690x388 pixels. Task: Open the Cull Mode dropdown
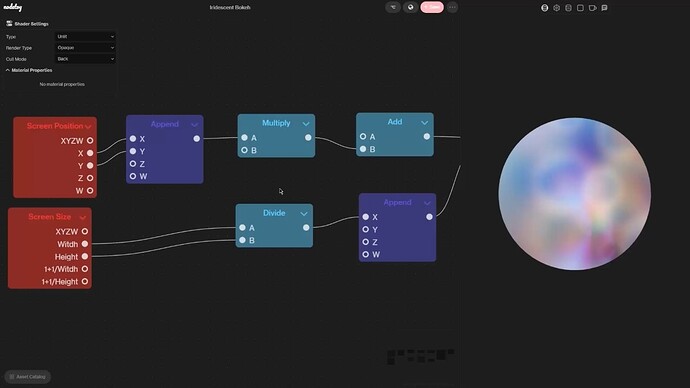coord(85,59)
